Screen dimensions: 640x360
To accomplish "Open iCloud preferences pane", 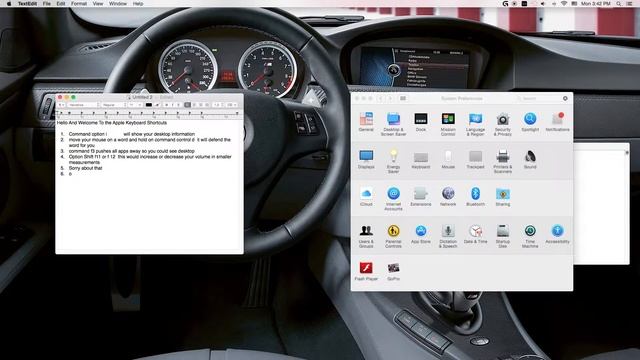I will tap(366, 196).
